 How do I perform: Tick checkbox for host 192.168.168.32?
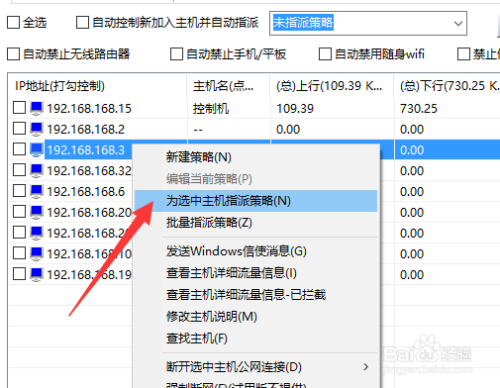coord(19,170)
